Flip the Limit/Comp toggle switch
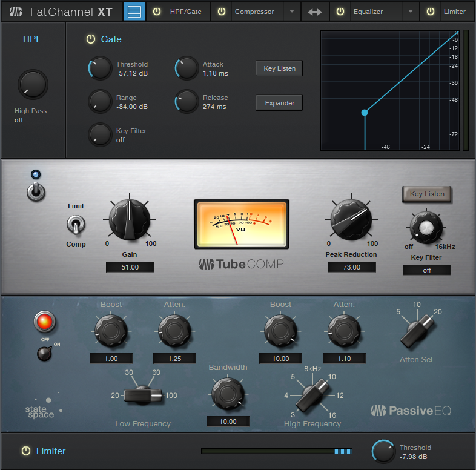The image size is (476, 470). click(x=76, y=225)
